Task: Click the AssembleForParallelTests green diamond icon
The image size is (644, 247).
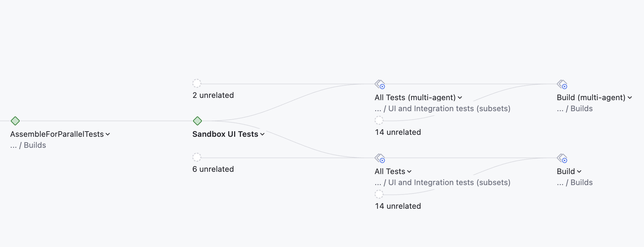Action: pos(15,121)
